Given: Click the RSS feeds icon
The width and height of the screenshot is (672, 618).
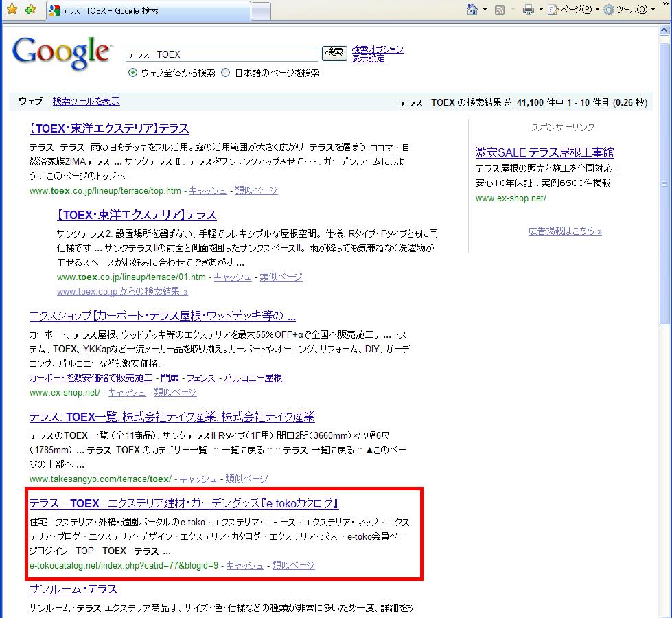Looking at the screenshot, I should click(500, 10).
